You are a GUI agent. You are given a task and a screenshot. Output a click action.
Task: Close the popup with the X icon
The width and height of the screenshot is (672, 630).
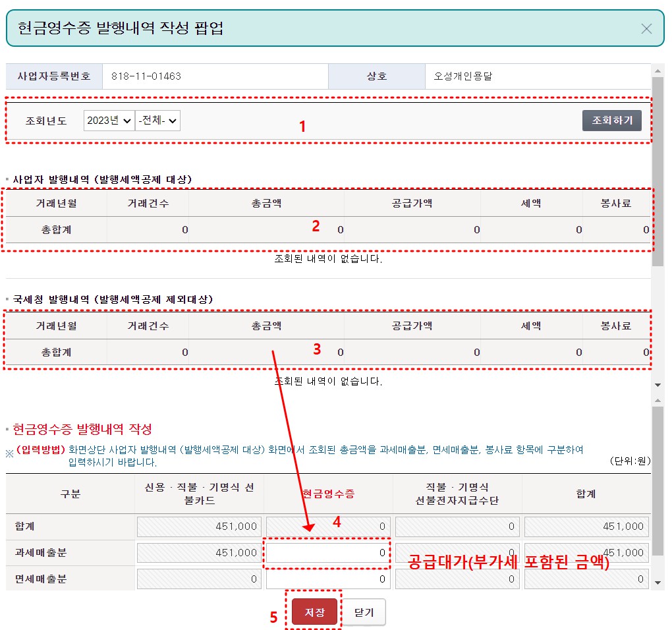[x=646, y=28]
